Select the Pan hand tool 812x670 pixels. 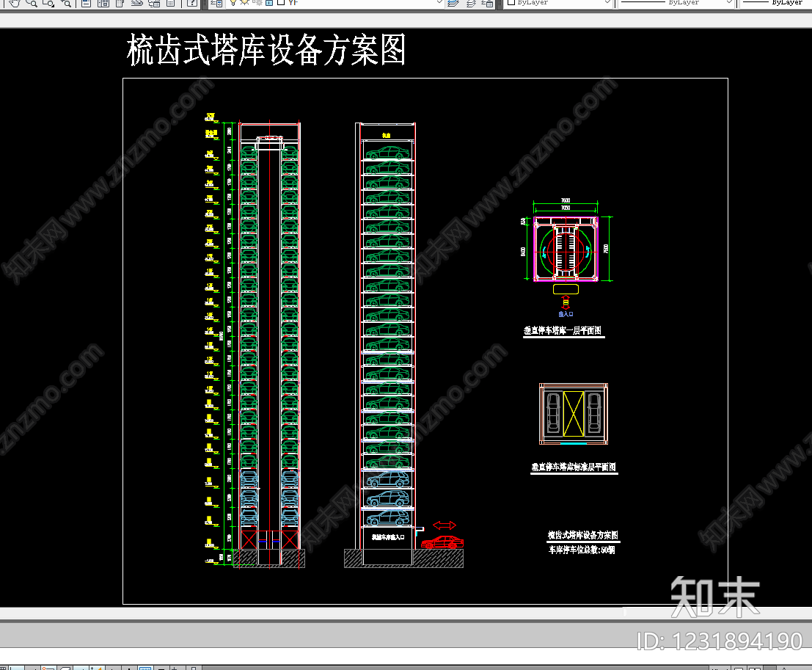(15, 3)
